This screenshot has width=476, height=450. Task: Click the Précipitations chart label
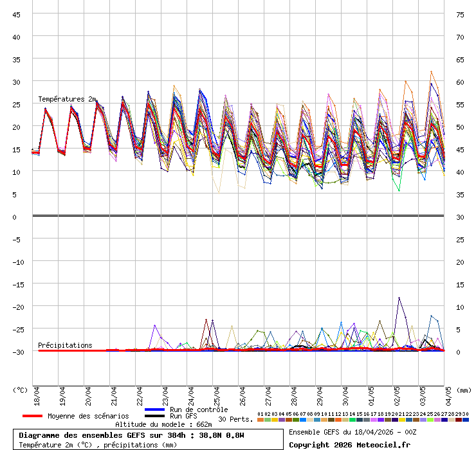(x=65, y=345)
